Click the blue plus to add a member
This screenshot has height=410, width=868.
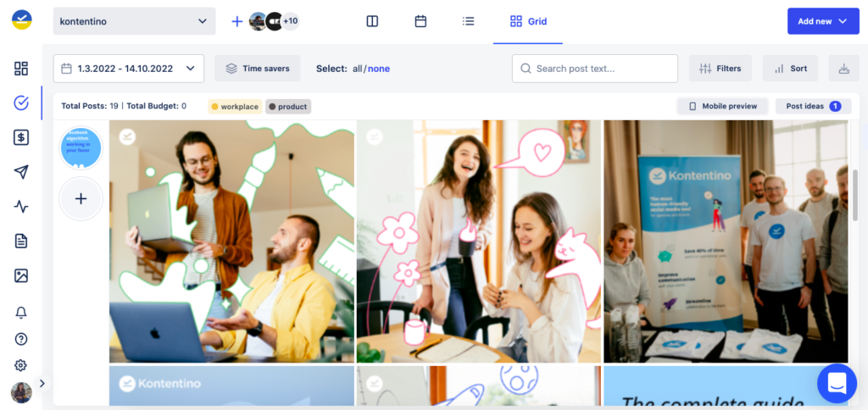(237, 21)
